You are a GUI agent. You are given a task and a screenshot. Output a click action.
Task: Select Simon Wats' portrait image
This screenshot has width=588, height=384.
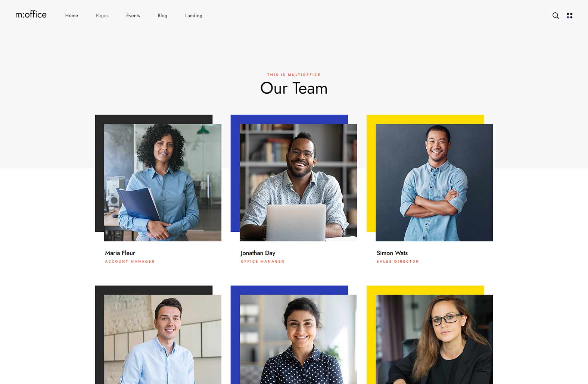click(434, 182)
